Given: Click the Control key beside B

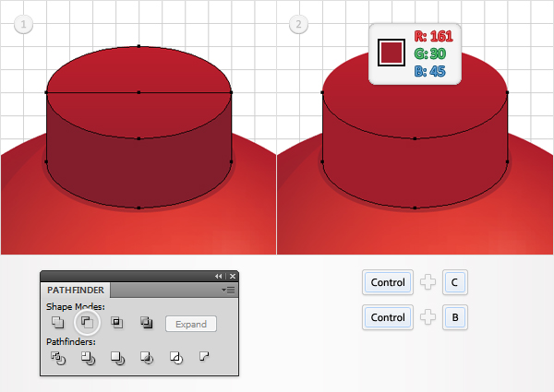Looking at the screenshot, I should click(x=388, y=317).
